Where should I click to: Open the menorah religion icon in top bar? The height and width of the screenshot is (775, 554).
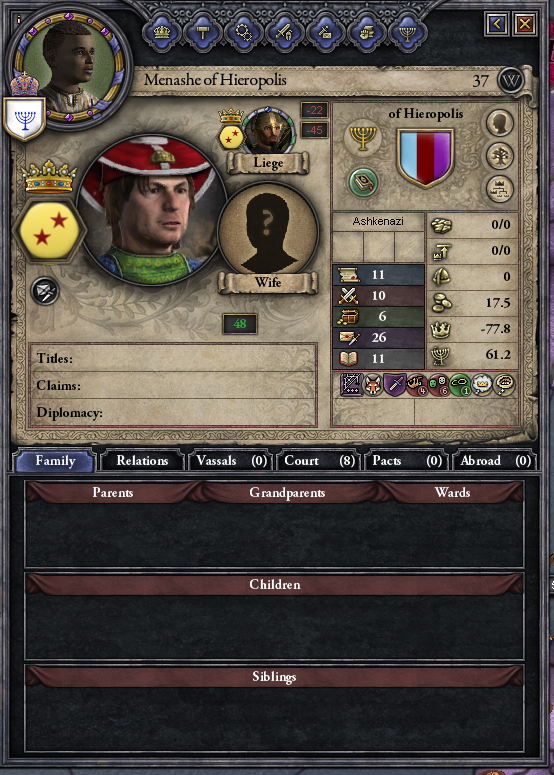pyautogui.click(x=408, y=33)
